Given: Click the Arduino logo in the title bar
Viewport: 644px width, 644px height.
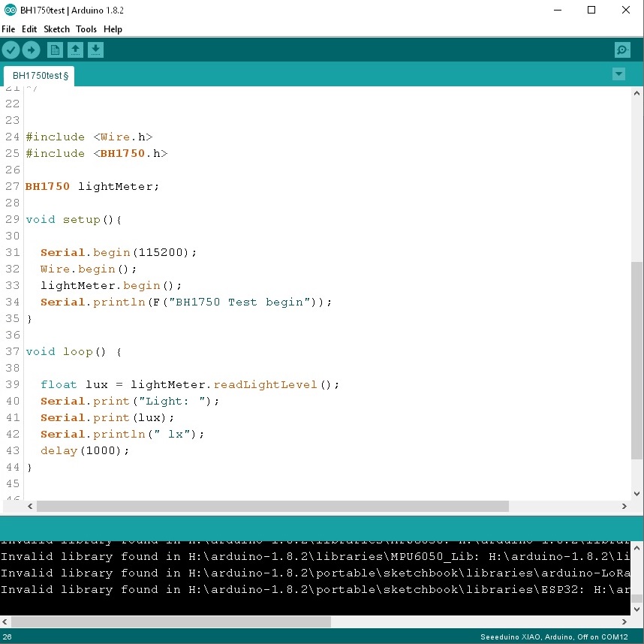Looking at the screenshot, I should (x=10, y=10).
